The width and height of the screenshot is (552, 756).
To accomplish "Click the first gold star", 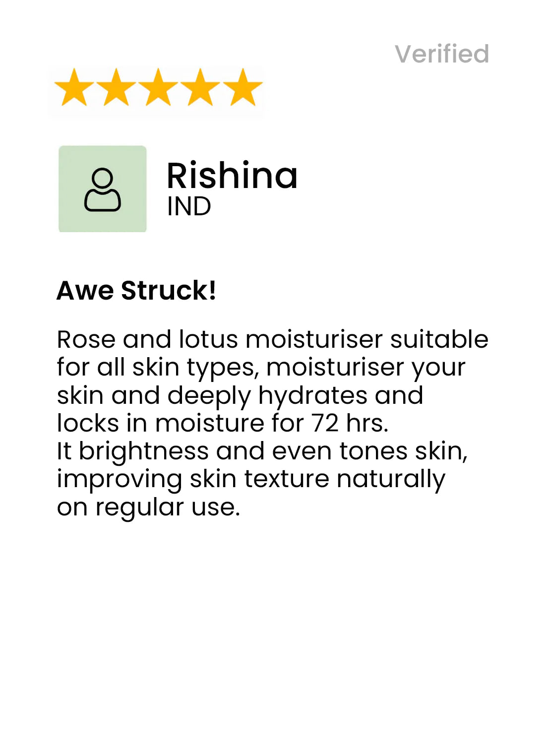I will 74,87.
